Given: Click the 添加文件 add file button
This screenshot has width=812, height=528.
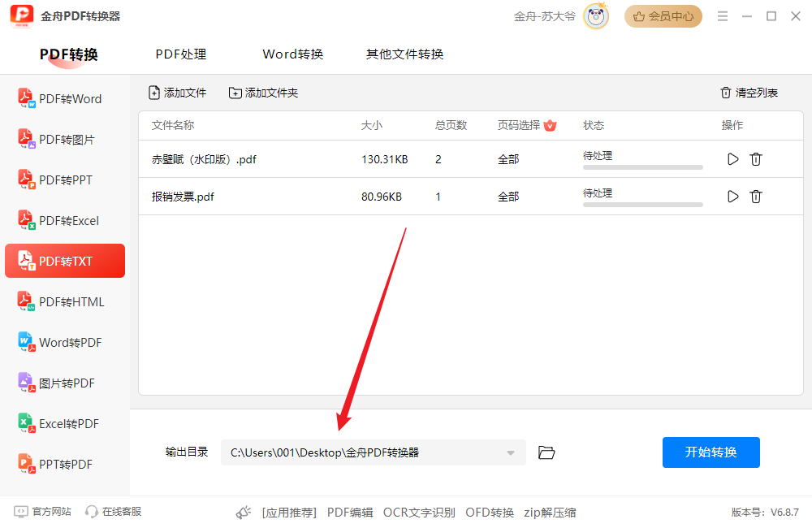Looking at the screenshot, I should point(177,93).
